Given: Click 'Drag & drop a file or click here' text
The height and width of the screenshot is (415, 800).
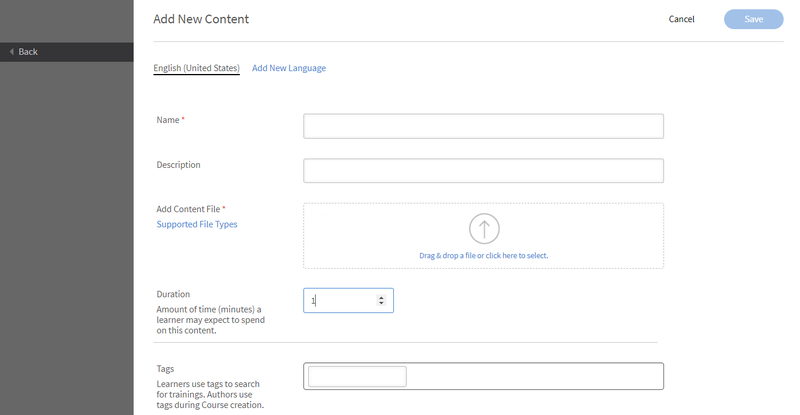Looking at the screenshot, I should pyautogui.click(x=484, y=255).
